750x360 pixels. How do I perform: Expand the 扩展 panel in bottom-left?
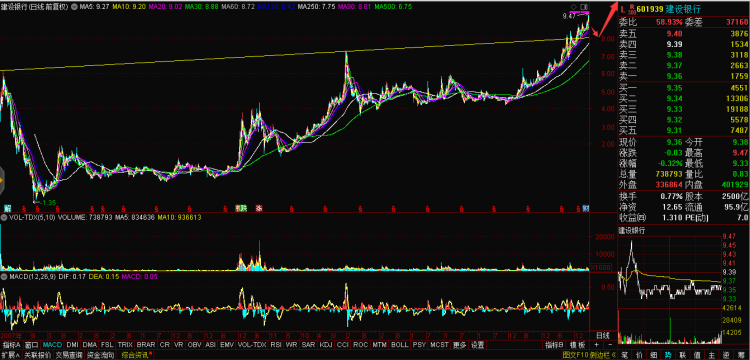11,355
